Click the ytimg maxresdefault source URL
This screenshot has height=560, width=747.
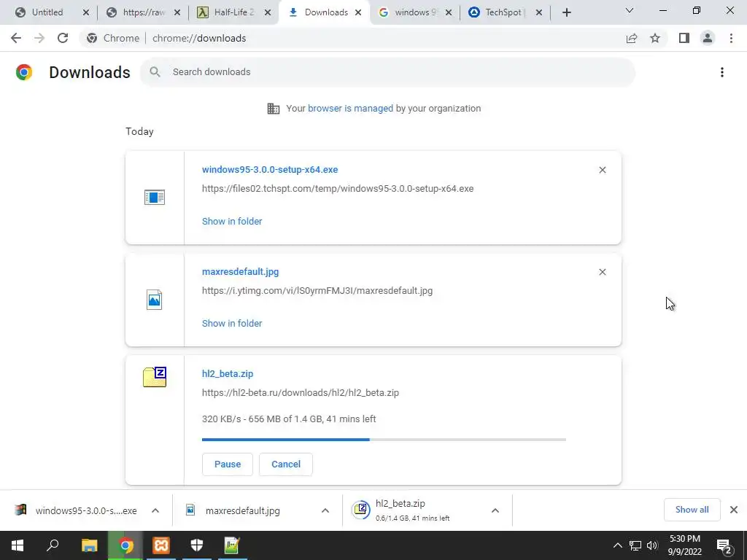(317, 290)
